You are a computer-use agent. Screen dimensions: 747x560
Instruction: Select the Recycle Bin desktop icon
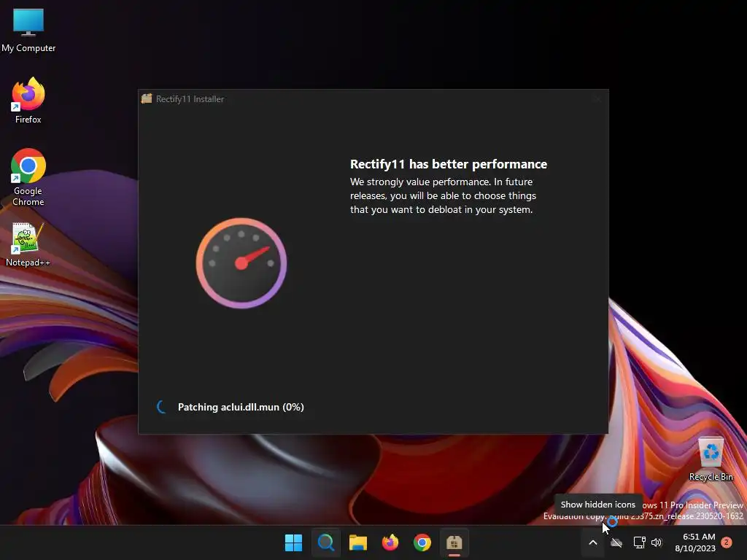coord(711,459)
